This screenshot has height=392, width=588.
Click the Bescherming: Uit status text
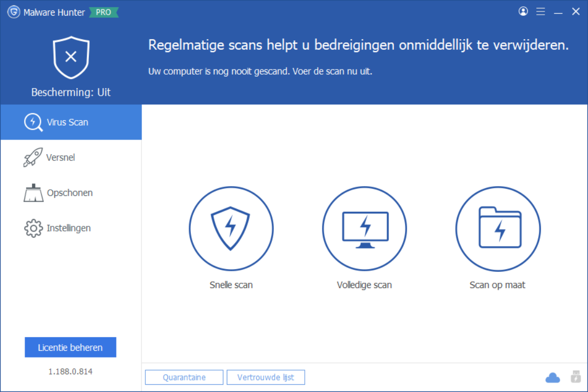click(x=71, y=93)
